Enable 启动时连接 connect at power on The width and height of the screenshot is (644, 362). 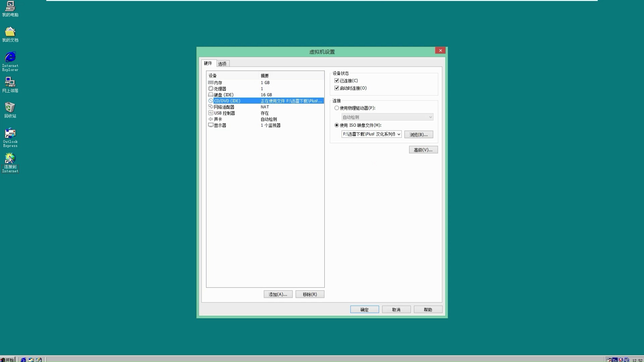(337, 87)
